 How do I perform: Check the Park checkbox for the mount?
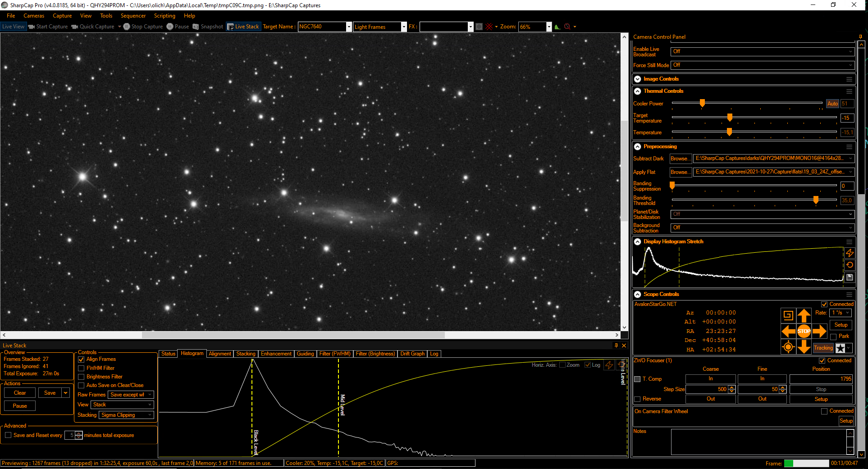pyautogui.click(x=834, y=337)
